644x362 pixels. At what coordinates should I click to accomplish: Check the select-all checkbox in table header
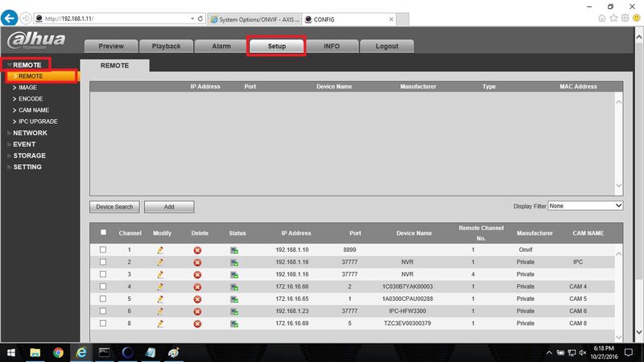[104, 232]
